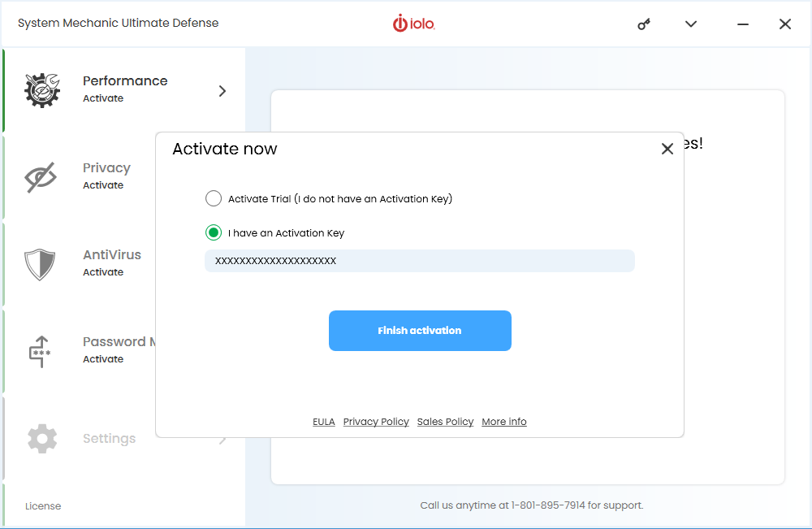Select 'I have an Activation Key' radio
Image resolution: width=812 pixels, height=529 pixels.
pos(214,232)
